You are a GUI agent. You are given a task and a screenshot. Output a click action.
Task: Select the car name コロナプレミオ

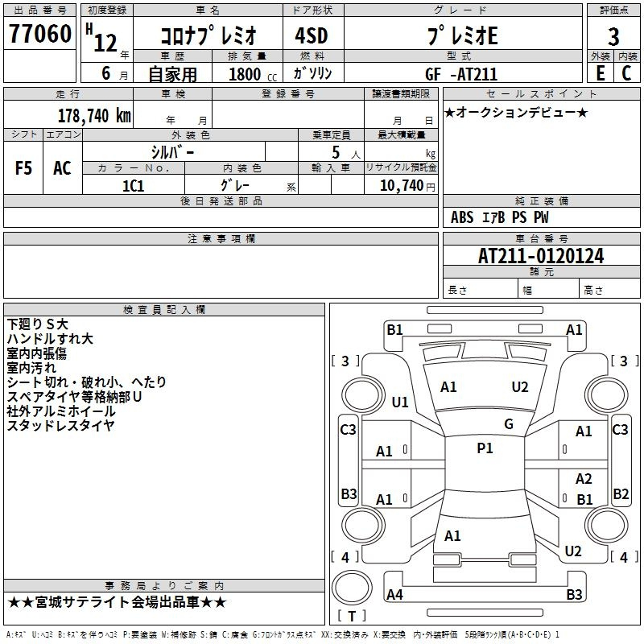pyautogui.click(x=208, y=35)
